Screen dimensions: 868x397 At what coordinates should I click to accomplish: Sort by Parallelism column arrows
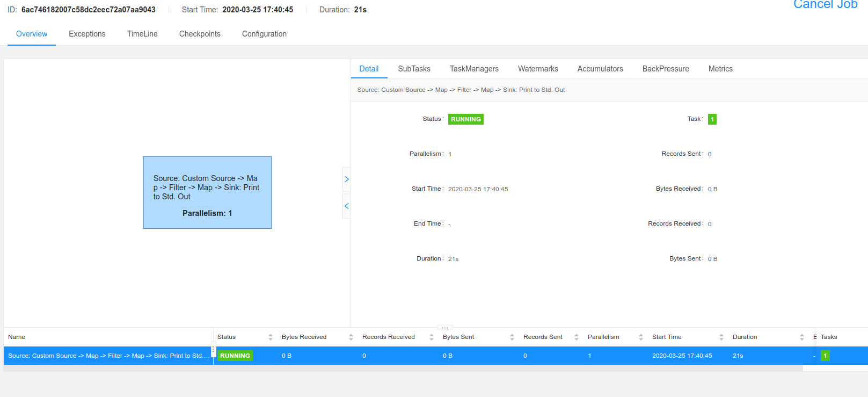coord(641,337)
